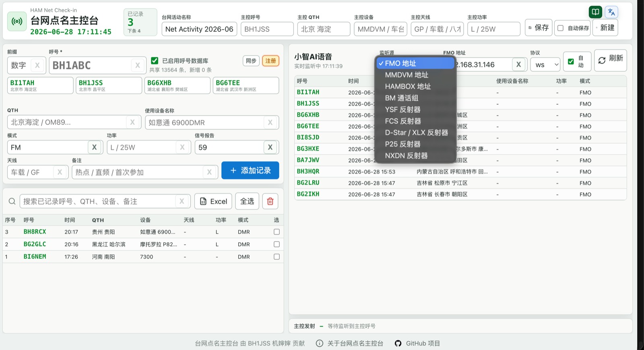Pick the BG6XHB suggestion card

tap(178, 85)
